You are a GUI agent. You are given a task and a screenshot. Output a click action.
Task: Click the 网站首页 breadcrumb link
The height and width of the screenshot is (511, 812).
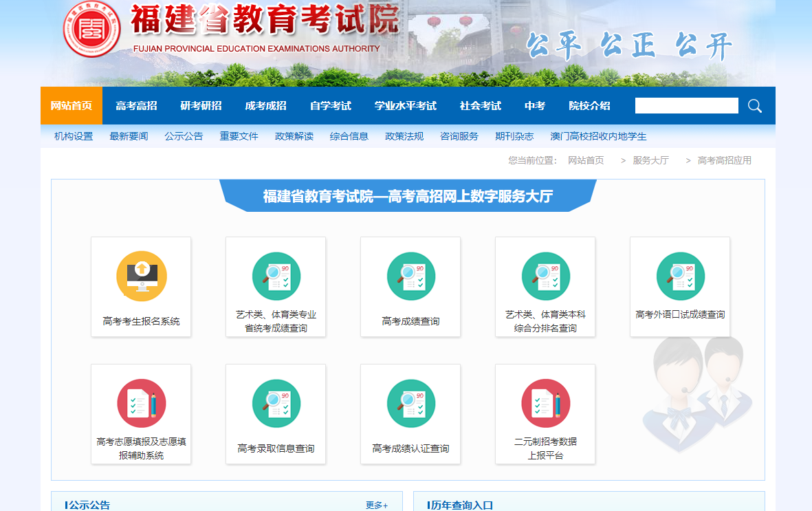[x=586, y=161]
